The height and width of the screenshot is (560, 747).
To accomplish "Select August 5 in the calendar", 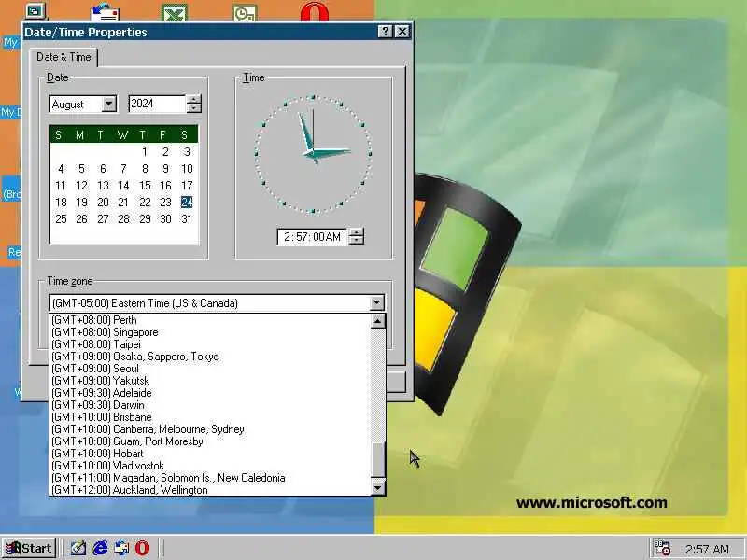I will tap(81, 169).
